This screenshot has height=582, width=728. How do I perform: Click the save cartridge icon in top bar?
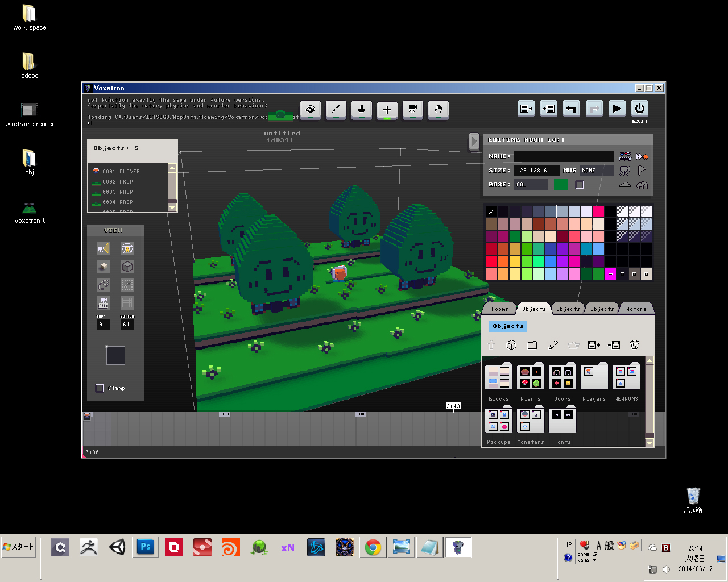(x=526, y=109)
